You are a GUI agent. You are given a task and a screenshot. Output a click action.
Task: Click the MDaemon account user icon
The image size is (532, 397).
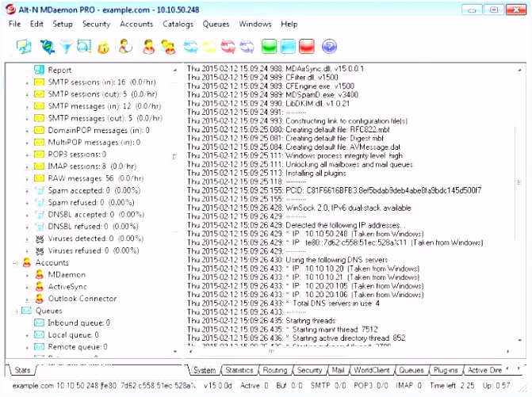tap(40, 274)
